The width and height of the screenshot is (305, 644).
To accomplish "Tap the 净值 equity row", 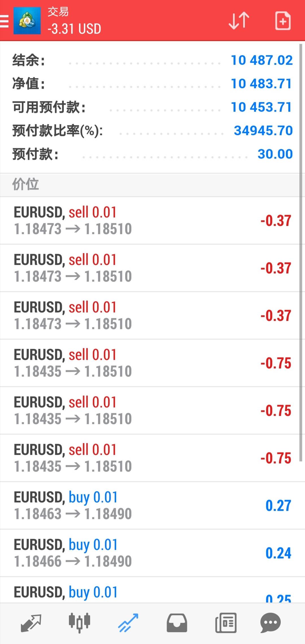I will [x=150, y=84].
